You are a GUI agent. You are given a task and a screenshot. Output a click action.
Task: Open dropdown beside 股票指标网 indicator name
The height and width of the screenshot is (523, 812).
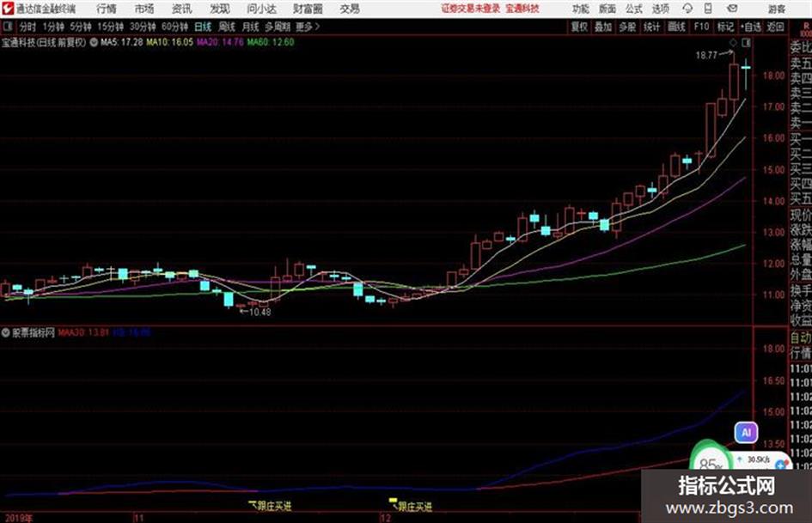point(6,332)
